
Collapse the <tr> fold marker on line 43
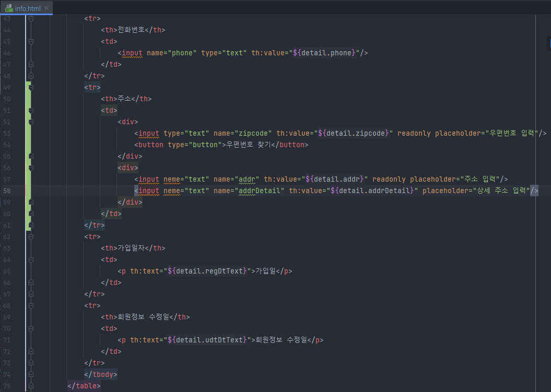click(31, 19)
